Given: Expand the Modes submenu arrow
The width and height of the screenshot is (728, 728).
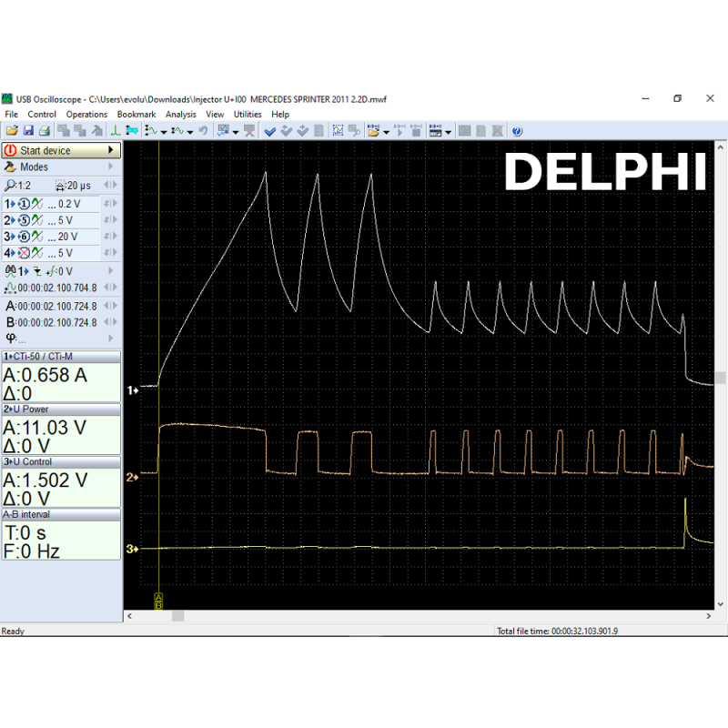Looking at the screenshot, I should click(111, 167).
